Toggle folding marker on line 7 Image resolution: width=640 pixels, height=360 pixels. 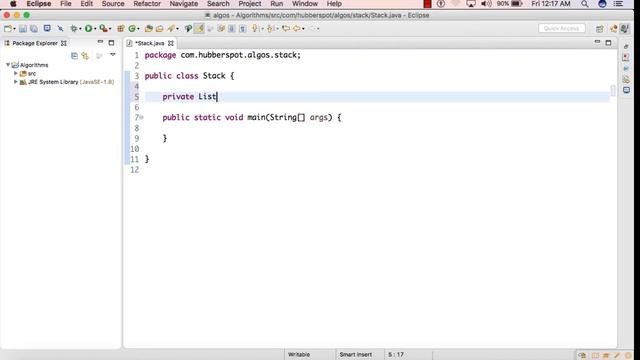pyautogui.click(x=142, y=118)
